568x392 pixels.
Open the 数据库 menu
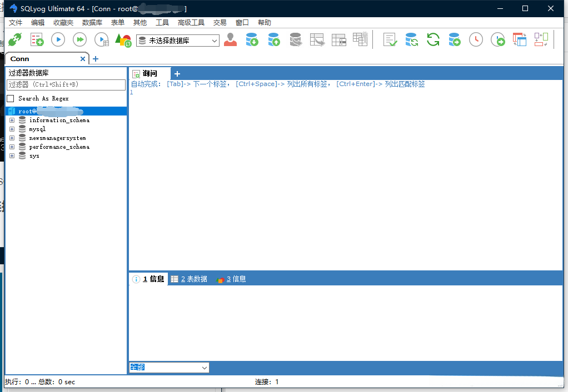(x=92, y=22)
